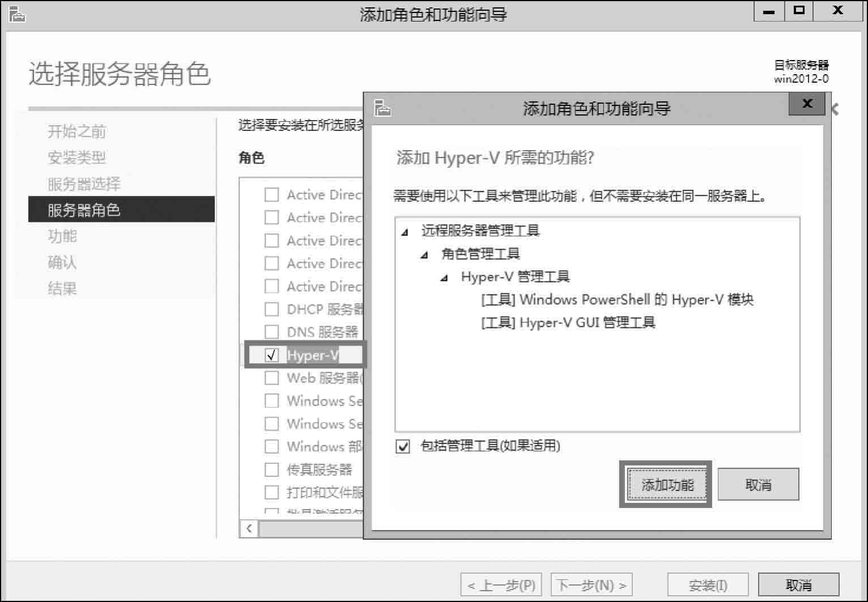868x602 pixels.
Task: Check the Windows 部署 role checkbox
Action: (x=272, y=446)
